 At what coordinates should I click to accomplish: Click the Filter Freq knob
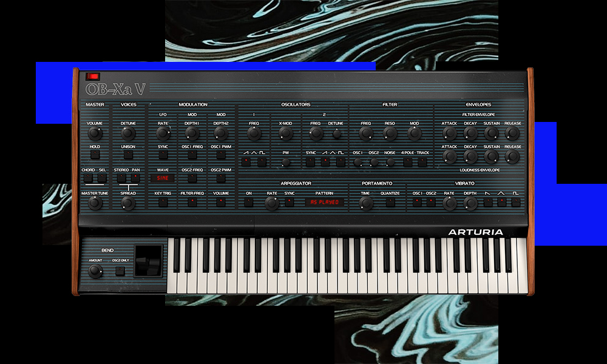(x=366, y=133)
